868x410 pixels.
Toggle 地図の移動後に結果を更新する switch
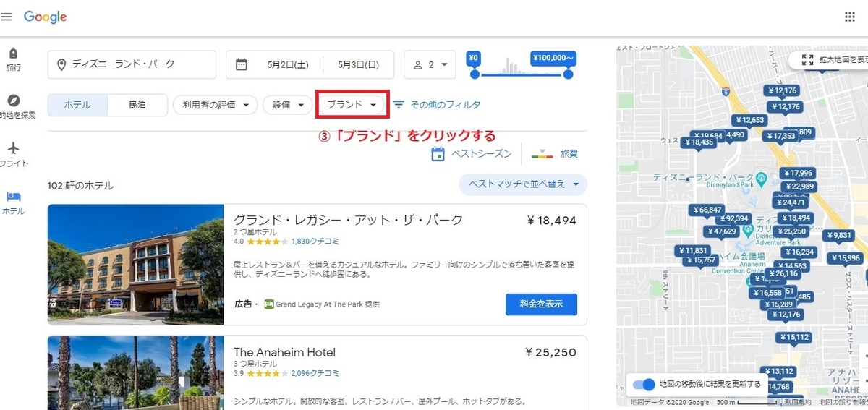pyautogui.click(x=643, y=384)
